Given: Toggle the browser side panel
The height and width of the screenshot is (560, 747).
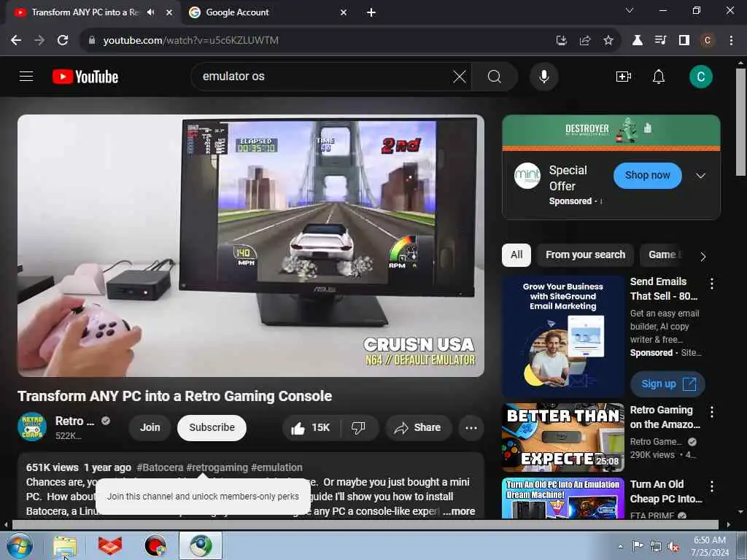Looking at the screenshot, I should coord(684,41).
